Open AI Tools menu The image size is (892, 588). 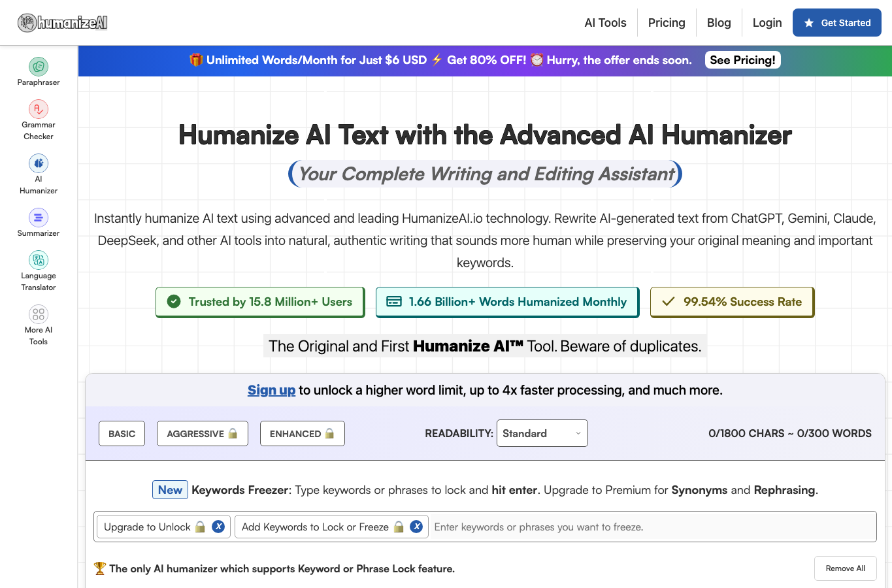tap(605, 23)
